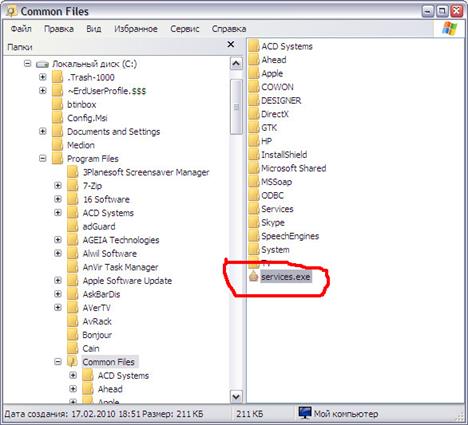Click the Config.Msi folder icon in tree
The image size is (468, 425).
pyautogui.click(x=57, y=118)
